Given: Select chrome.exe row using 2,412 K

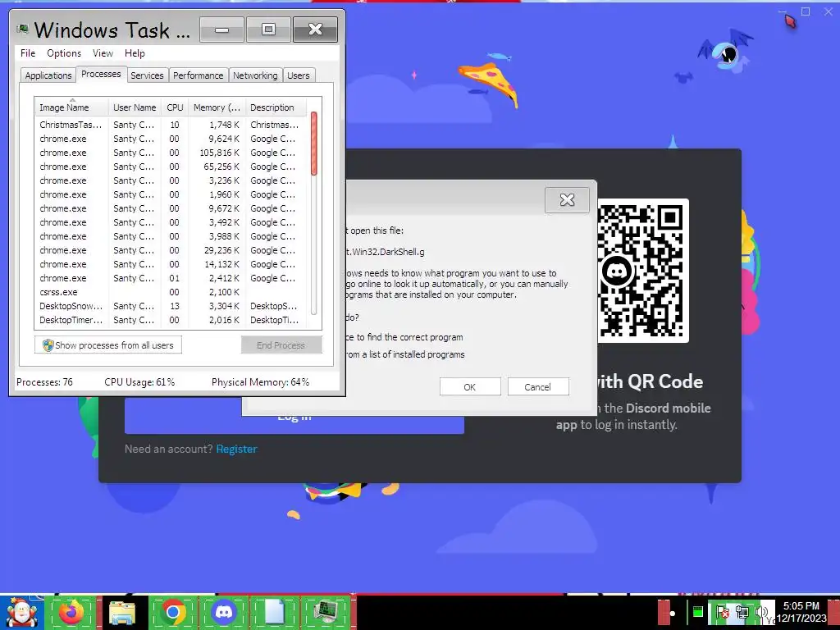Looking at the screenshot, I should click(171, 278).
